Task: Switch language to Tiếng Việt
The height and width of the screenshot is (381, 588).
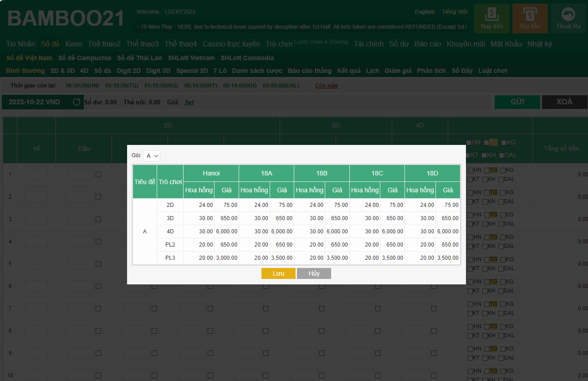Action: [x=455, y=12]
